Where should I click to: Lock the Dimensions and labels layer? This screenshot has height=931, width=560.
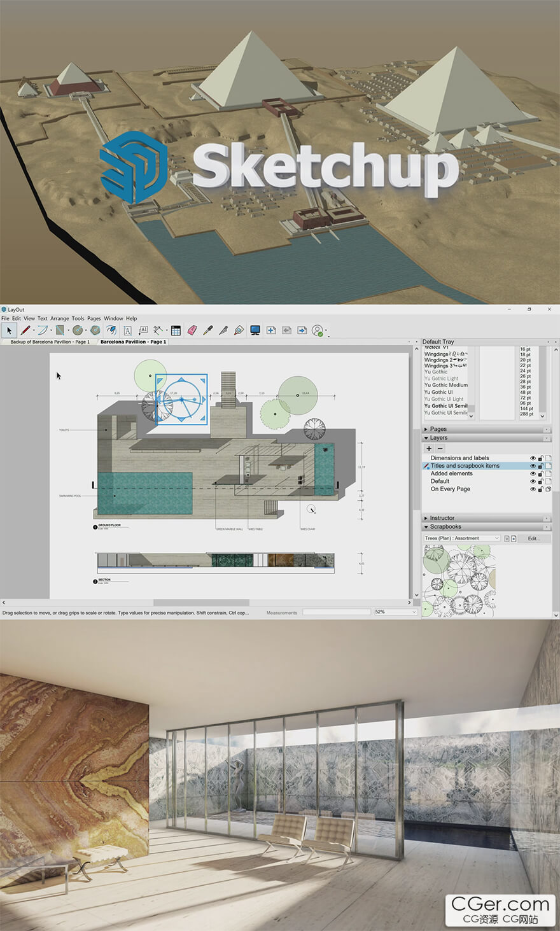click(x=541, y=458)
